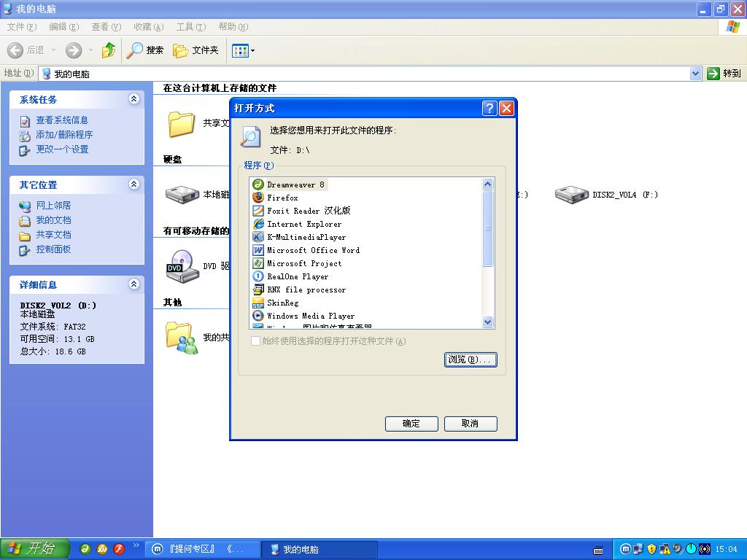Image resolution: width=747 pixels, height=560 pixels.
Task: Open the Search (搜索) toolbar icon
Action: [x=134, y=50]
